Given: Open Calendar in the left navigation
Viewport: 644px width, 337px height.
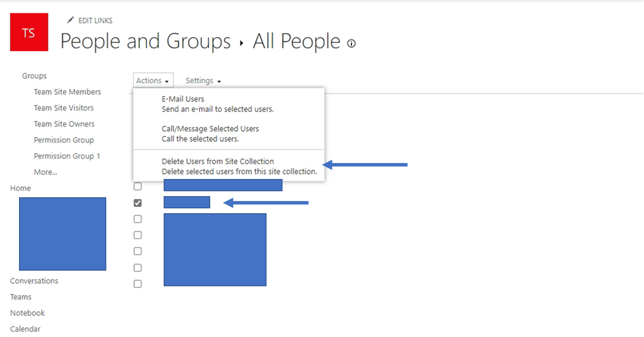Looking at the screenshot, I should coord(26,329).
